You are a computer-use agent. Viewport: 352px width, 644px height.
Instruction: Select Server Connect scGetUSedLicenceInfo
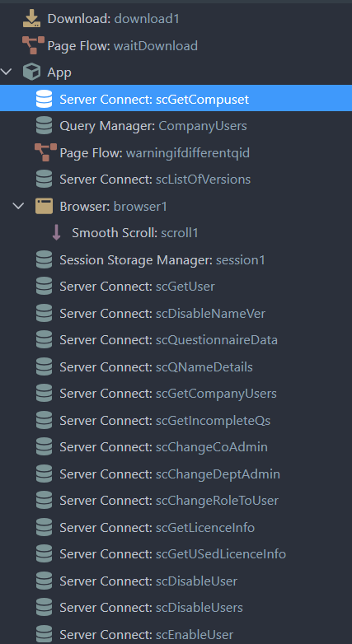[x=176, y=554]
